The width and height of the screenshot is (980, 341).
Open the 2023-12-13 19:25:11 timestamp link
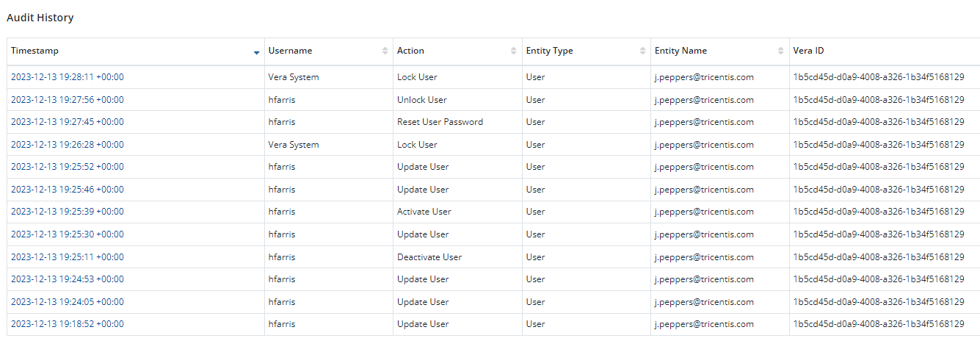(68, 257)
